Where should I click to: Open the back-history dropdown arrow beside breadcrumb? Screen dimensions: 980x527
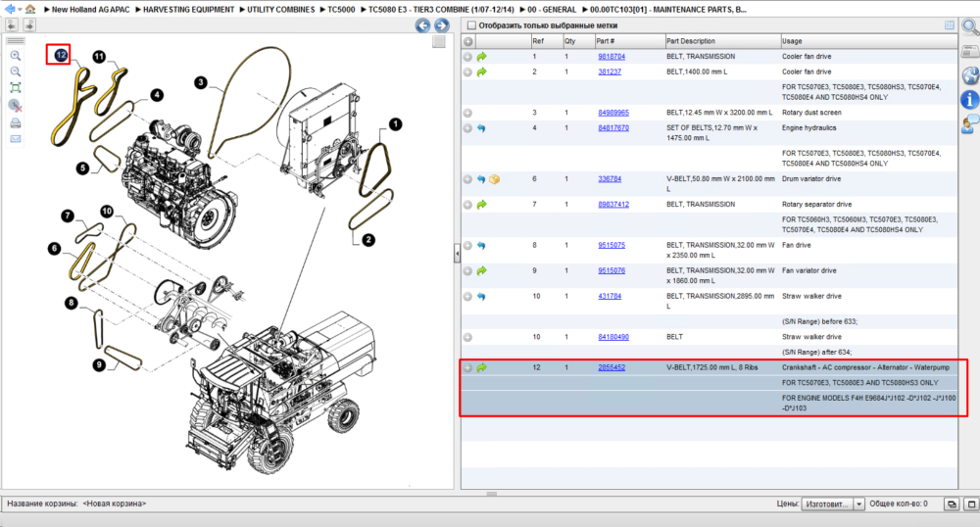(x=20, y=10)
